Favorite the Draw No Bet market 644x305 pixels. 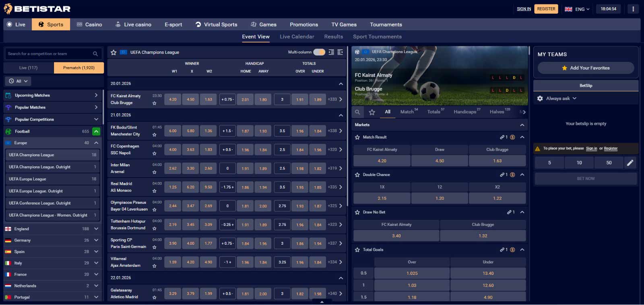pos(357,212)
